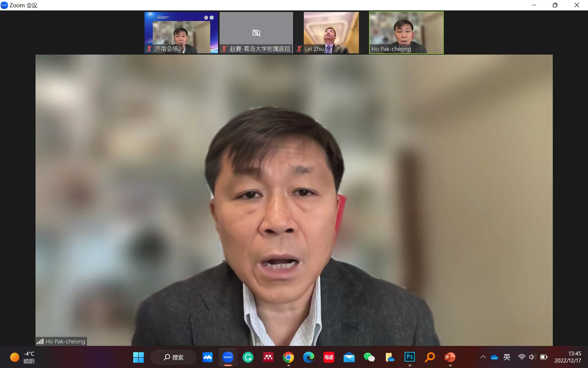Switch to Photoshop in the taskbar
The width and height of the screenshot is (588, 368).
(410, 357)
